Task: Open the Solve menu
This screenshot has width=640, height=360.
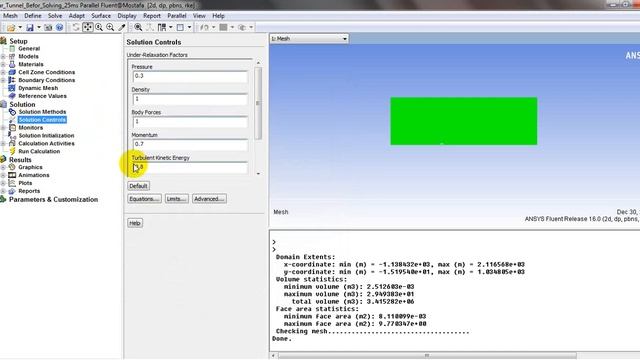Action: pos(55,16)
